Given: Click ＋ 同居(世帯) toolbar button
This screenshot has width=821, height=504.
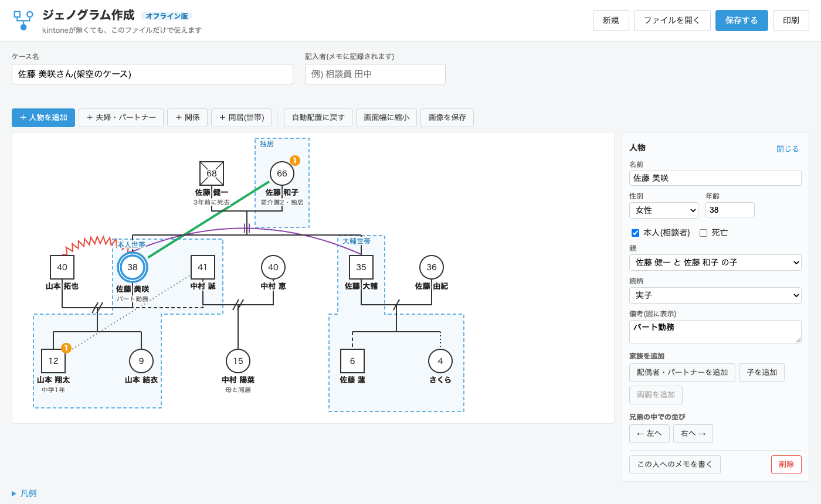Looking at the screenshot, I should point(242,118).
